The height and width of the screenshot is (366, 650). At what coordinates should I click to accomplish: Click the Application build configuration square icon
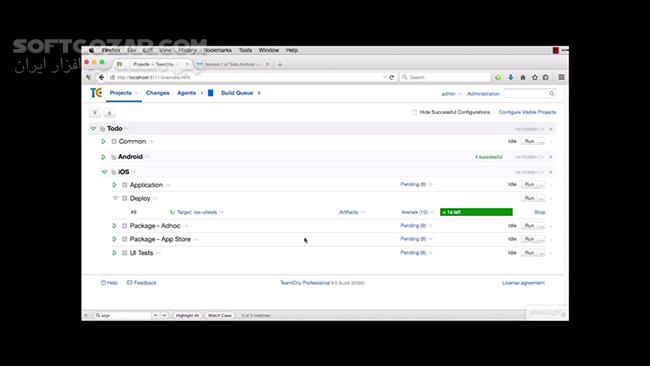click(x=125, y=185)
